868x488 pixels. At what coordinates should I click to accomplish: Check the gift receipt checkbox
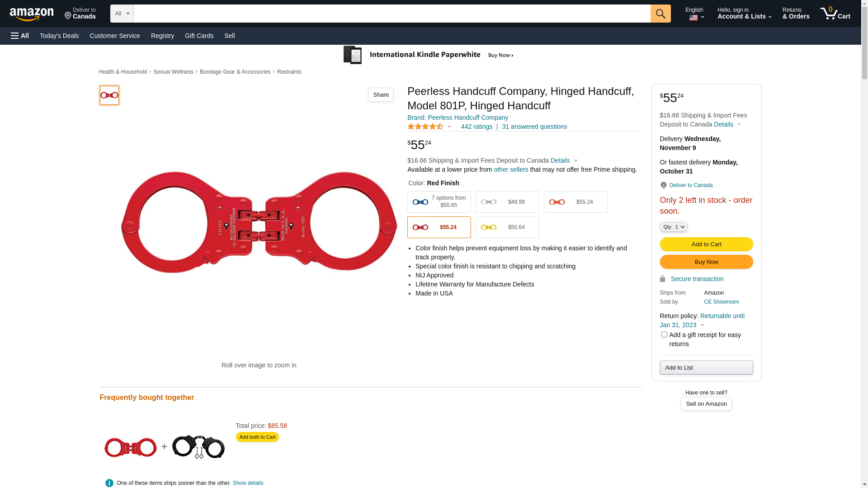click(x=664, y=335)
